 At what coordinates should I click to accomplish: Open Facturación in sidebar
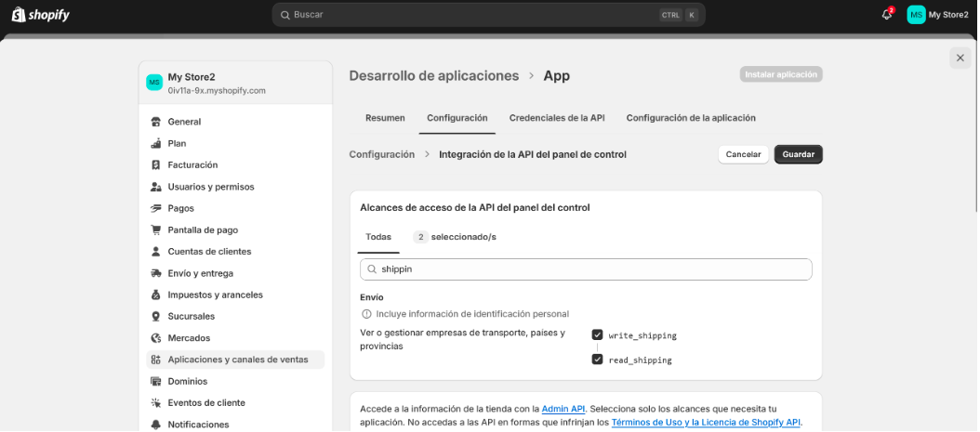235,164
